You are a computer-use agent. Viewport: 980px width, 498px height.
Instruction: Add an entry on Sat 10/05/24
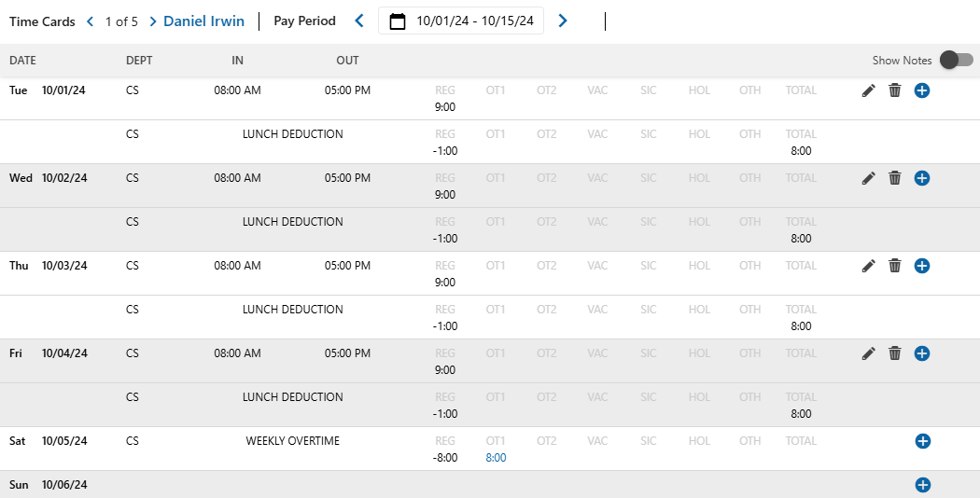point(923,441)
